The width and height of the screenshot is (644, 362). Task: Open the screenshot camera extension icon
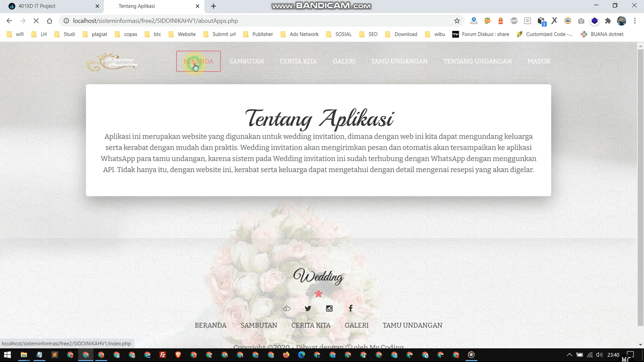pos(581,21)
